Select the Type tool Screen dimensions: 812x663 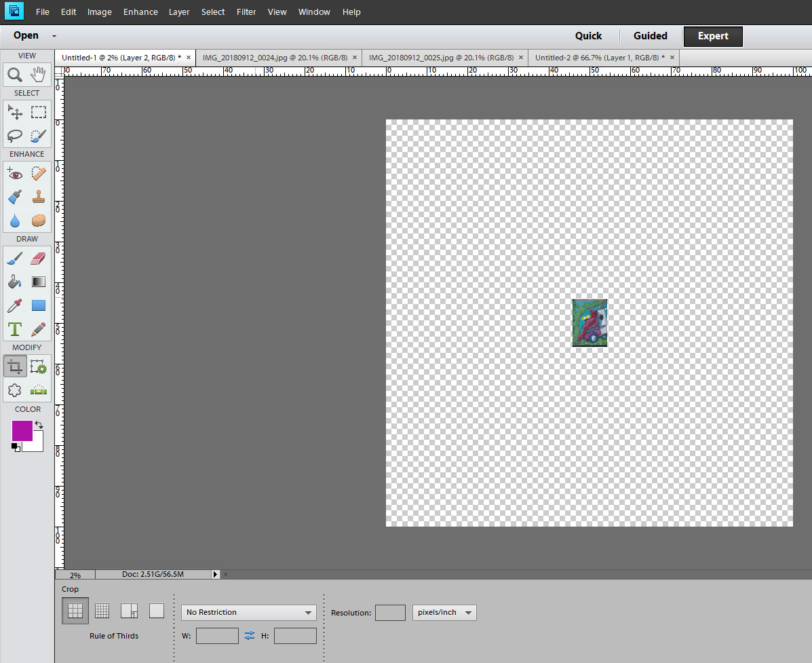pos(15,329)
